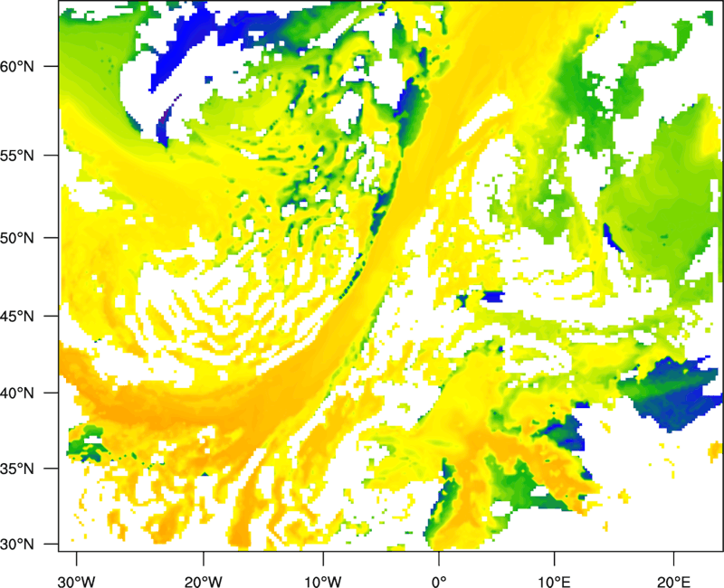The width and height of the screenshot is (724, 588).
Task: Click the 10°W longitude label
Action: [323, 582]
